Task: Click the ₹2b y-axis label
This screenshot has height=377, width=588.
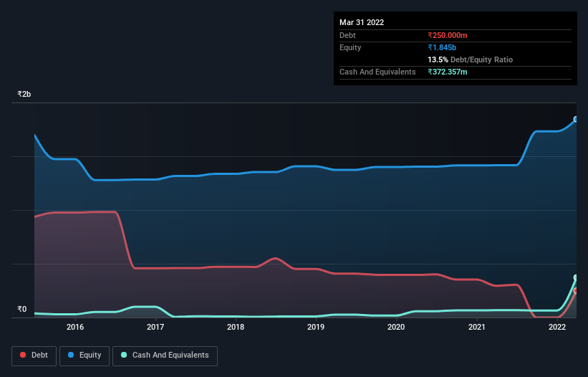Action: pyautogui.click(x=24, y=94)
